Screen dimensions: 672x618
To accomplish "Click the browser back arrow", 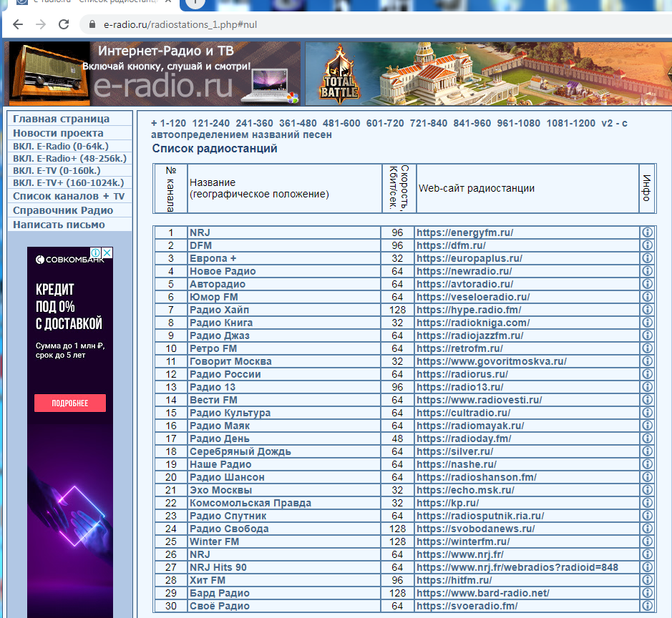I will (x=18, y=24).
